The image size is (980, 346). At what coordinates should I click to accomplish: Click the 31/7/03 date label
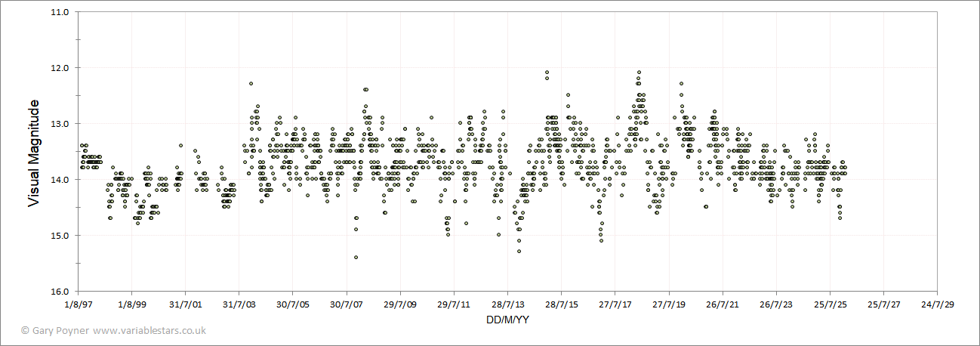click(x=239, y=304)
